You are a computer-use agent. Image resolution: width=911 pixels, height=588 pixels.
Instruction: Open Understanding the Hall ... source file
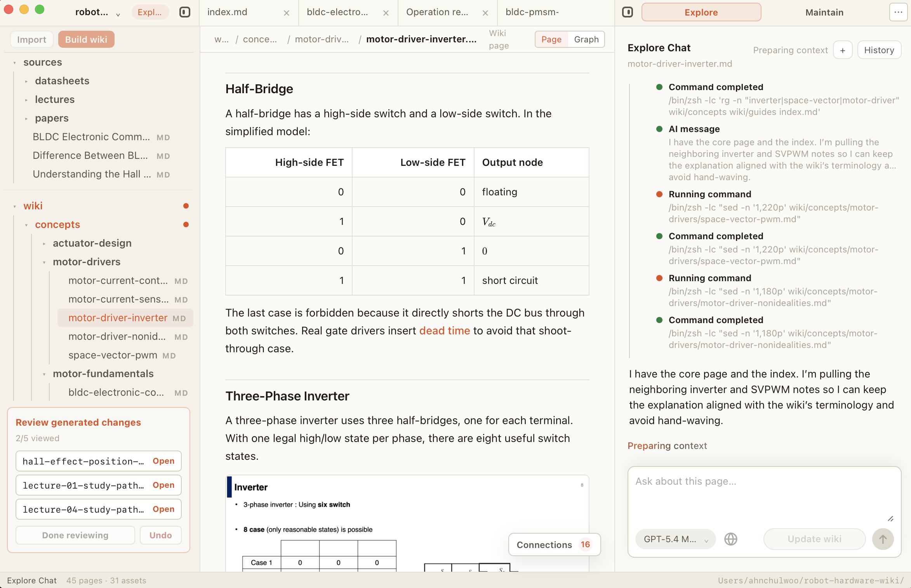click(x=102, y=174)
